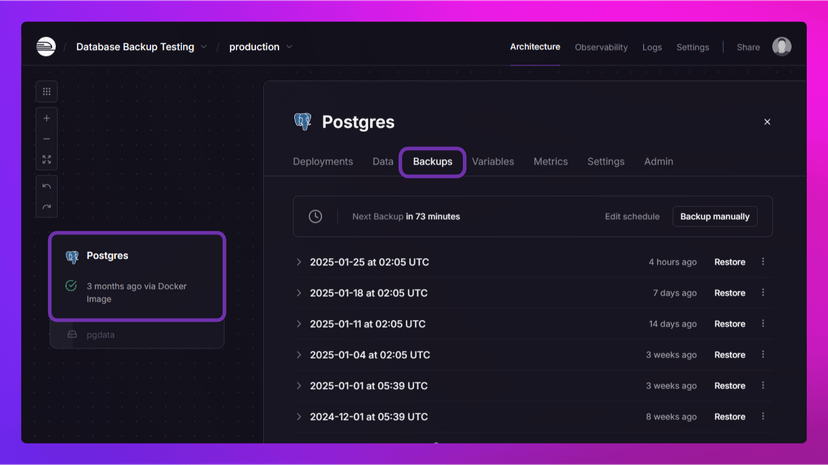Zoom out on the canvas
This screenshot has width=828, height=465.
click(x=47, y=139)
